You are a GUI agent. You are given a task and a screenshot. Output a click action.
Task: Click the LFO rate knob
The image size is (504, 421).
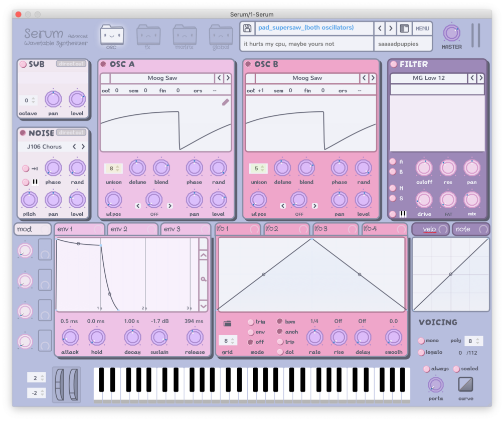click(x=314, y=337)
